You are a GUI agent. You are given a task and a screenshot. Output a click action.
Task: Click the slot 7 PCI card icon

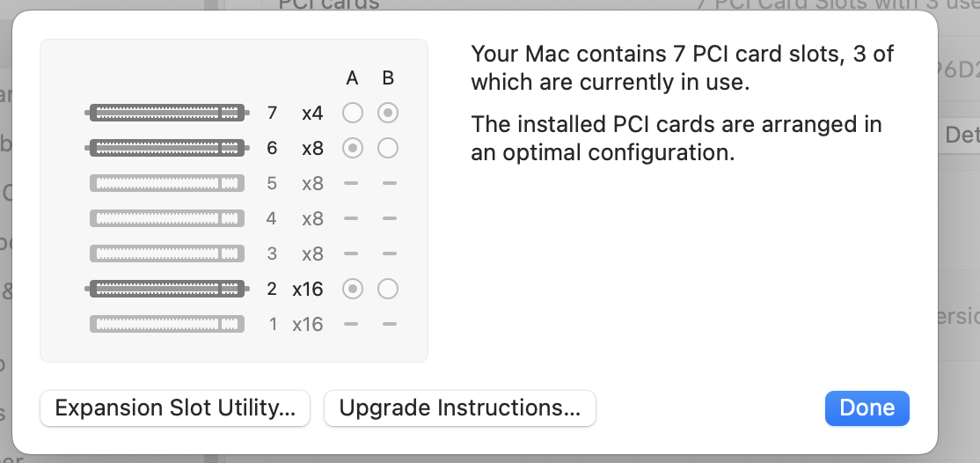click(166, 113)
